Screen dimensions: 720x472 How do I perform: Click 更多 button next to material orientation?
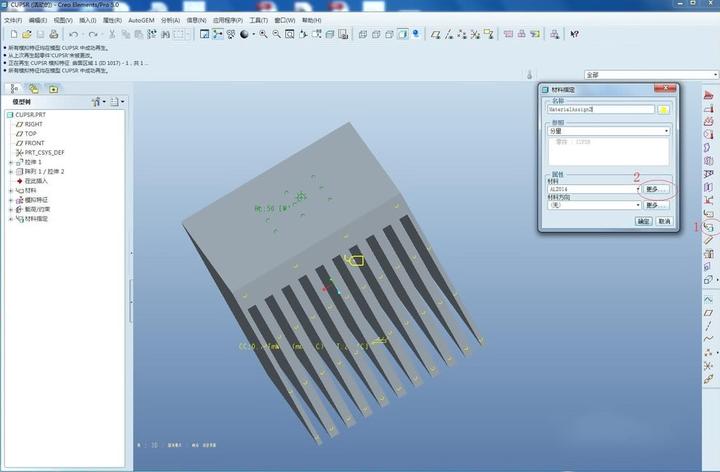click(x=656, y=205)
